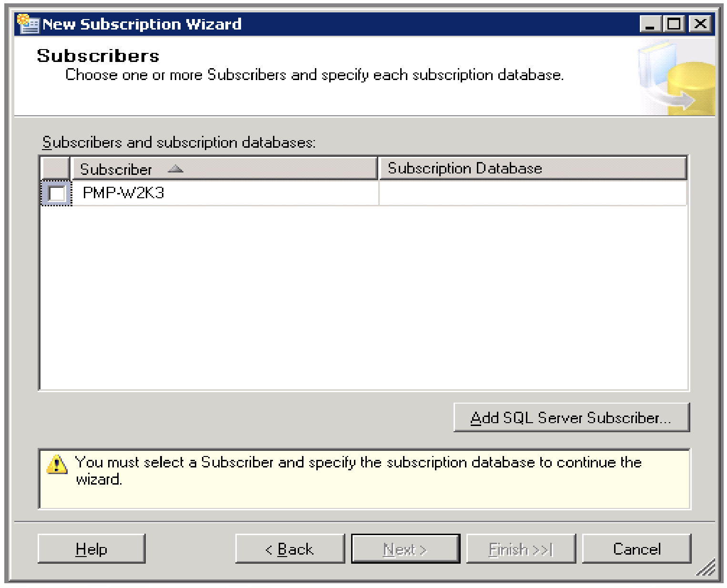The image size is (727, 588).
Task: Click the window resize grip
Action: (x=707, y=568)
